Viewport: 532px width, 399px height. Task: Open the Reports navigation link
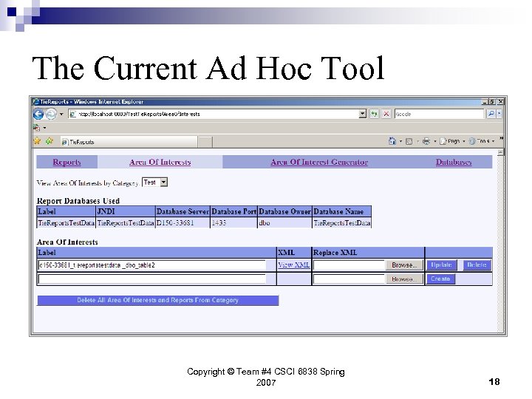pyautogui.click(x=66, y=162)
